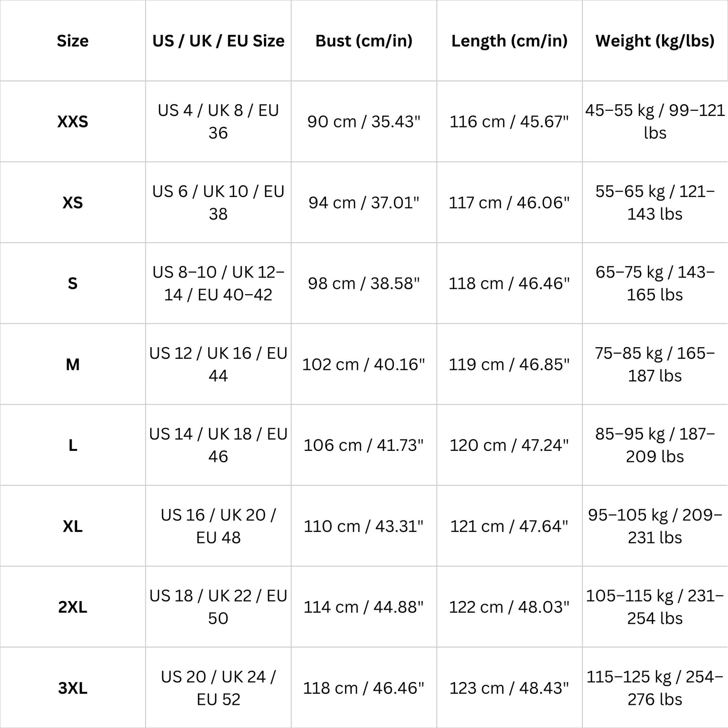The height and width of the screenshot is (728, 728).
Task: Select the 85–95 kg weight cell
Action: (x=655, y=445)
